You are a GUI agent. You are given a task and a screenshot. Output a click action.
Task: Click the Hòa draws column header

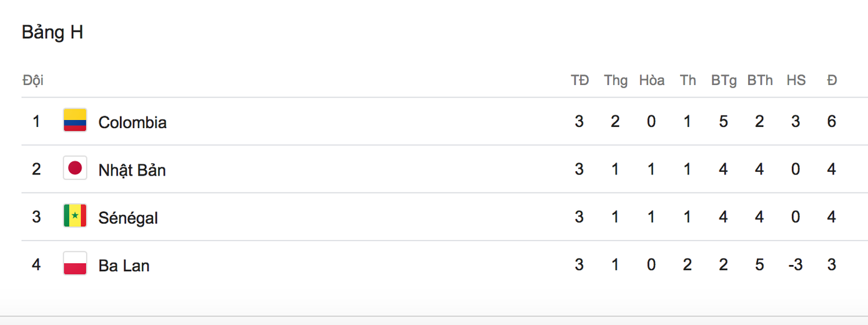[651, 81]
